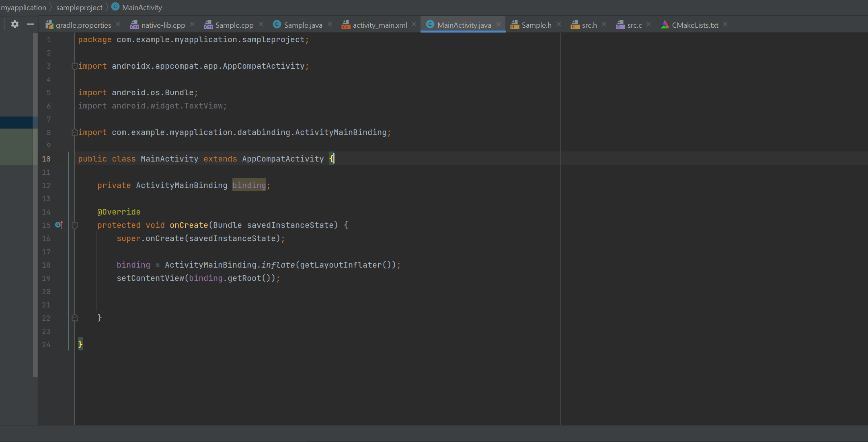The image size is (868, 442).
Task: Click the sampleproject breadcrumb
Action: click(x=79, y=7)
